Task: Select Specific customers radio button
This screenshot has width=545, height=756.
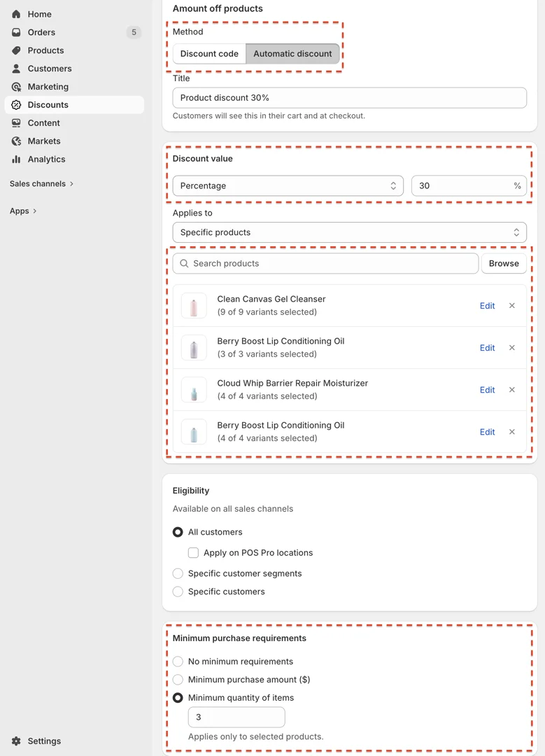Action: [178, 591]
